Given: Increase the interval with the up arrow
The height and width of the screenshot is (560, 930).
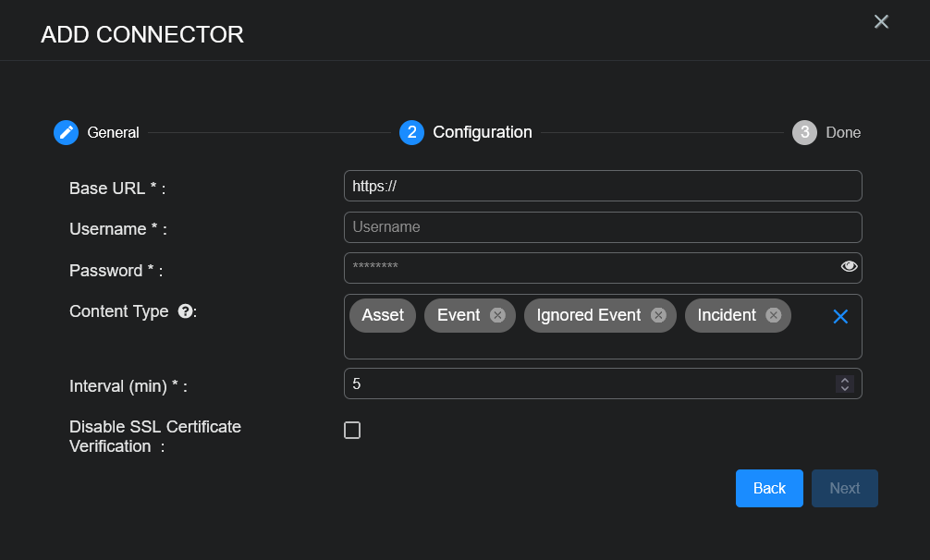Looking at the screenshot, I should coord(844,379).
